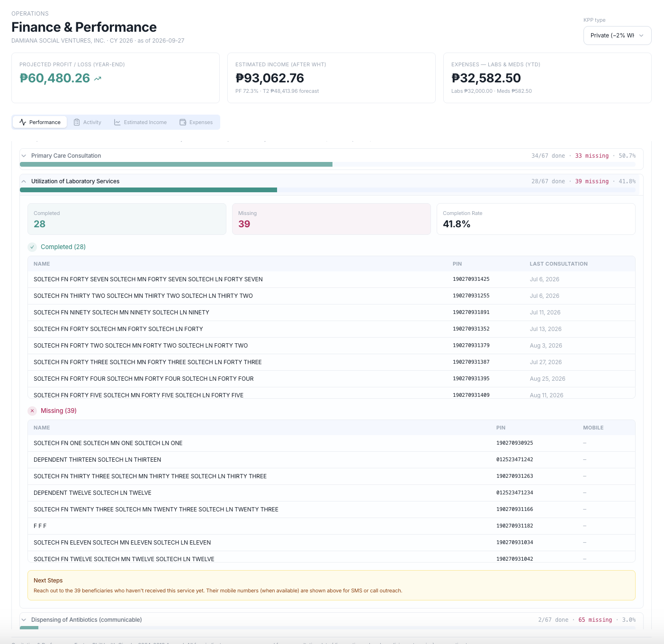Click the Estimated Income chart icon
Image resolution: width=664 pixels, height=644 pixels.
click(117, 122)
